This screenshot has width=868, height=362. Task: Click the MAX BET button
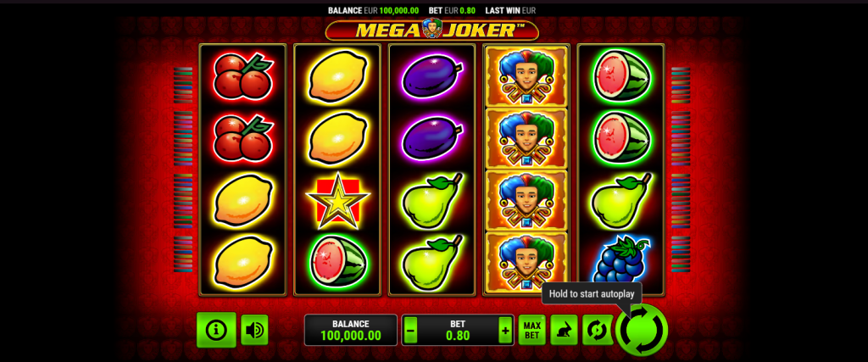[x=532, y=330]
